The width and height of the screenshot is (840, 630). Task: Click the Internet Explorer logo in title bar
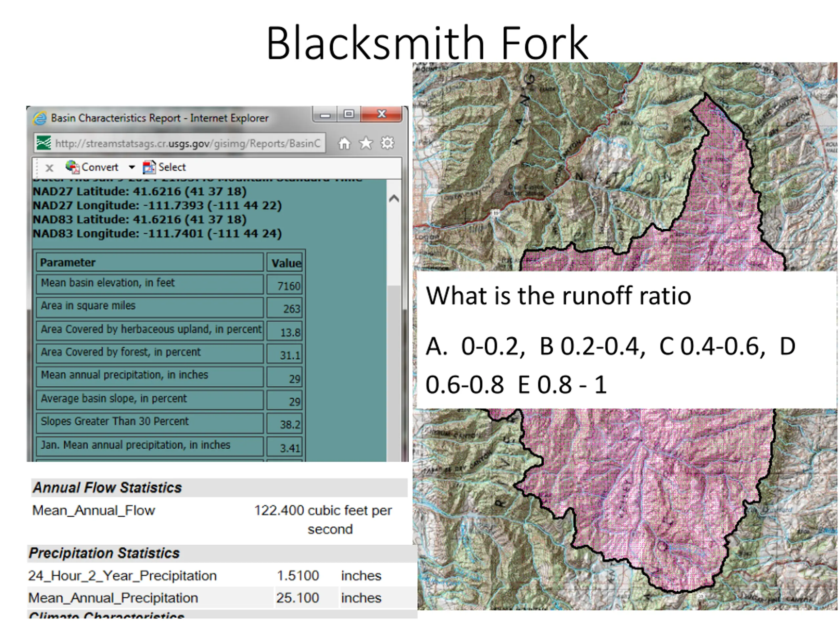pyautogui.click(x=39, y=118)
